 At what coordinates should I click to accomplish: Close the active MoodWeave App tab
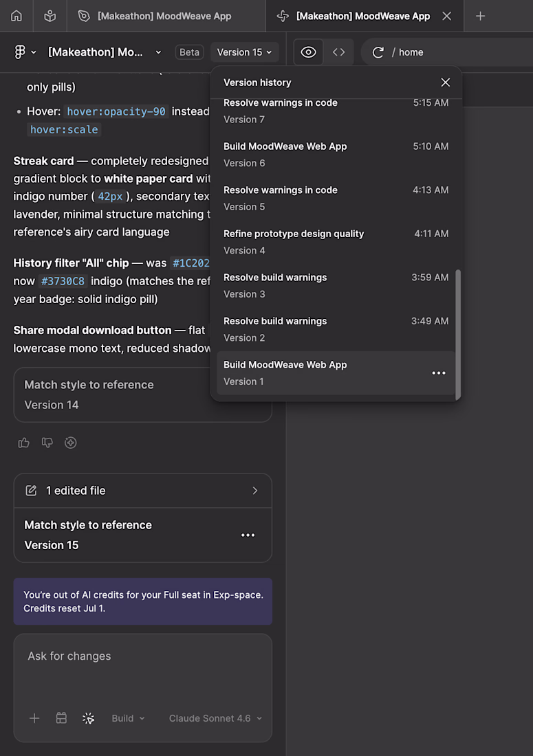pos(446,16)
